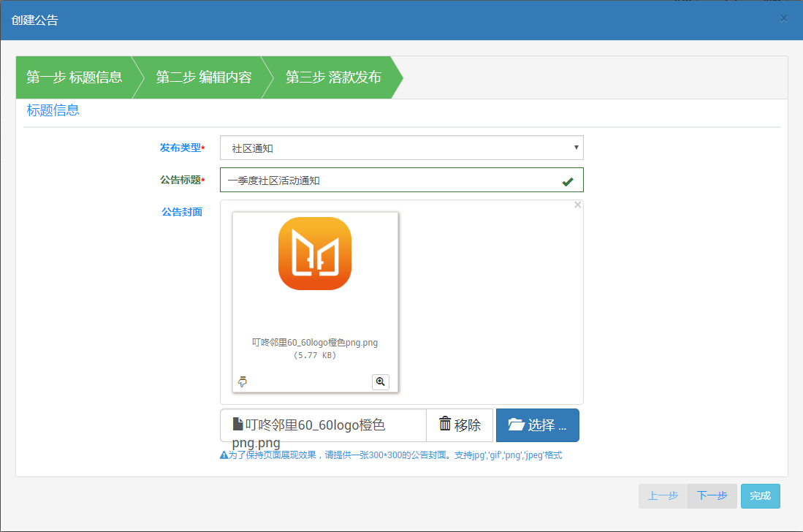Open file chooser with 选择 button
Screen dimensions: 803x532
(x=538, y=425)
